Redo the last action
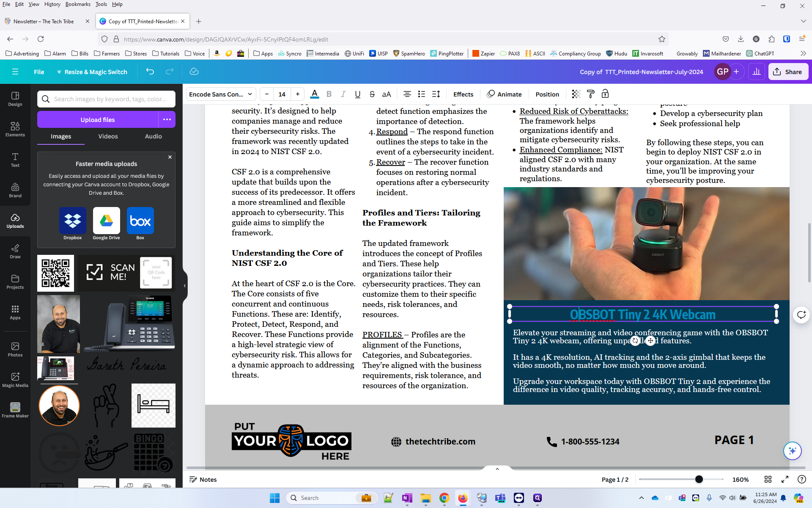The height and width of the screenshot is (508, 812). click(170, 72)
